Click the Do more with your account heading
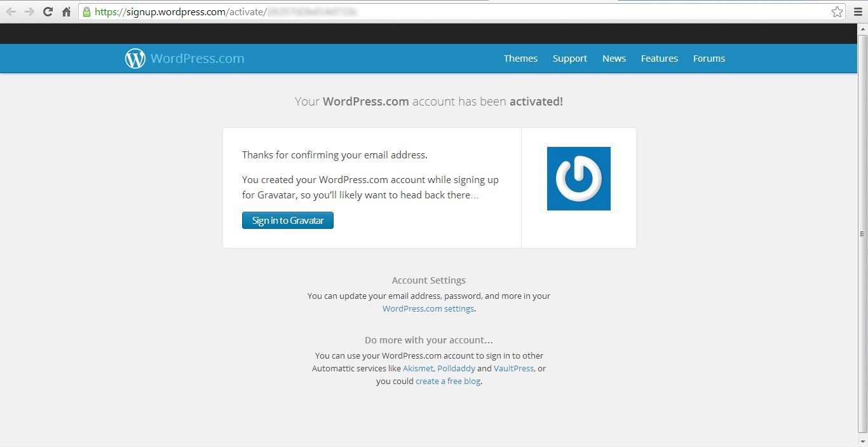868x447 pixels. click(429, 340)
